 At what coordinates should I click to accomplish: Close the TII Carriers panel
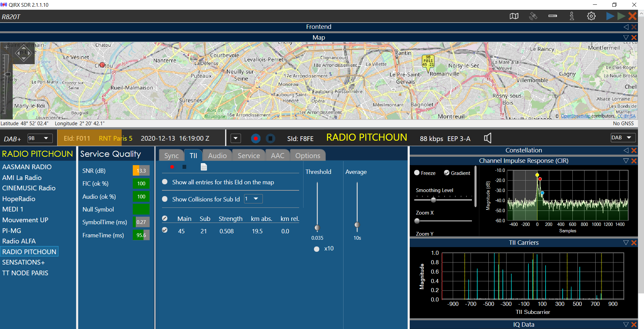(634, 243)
